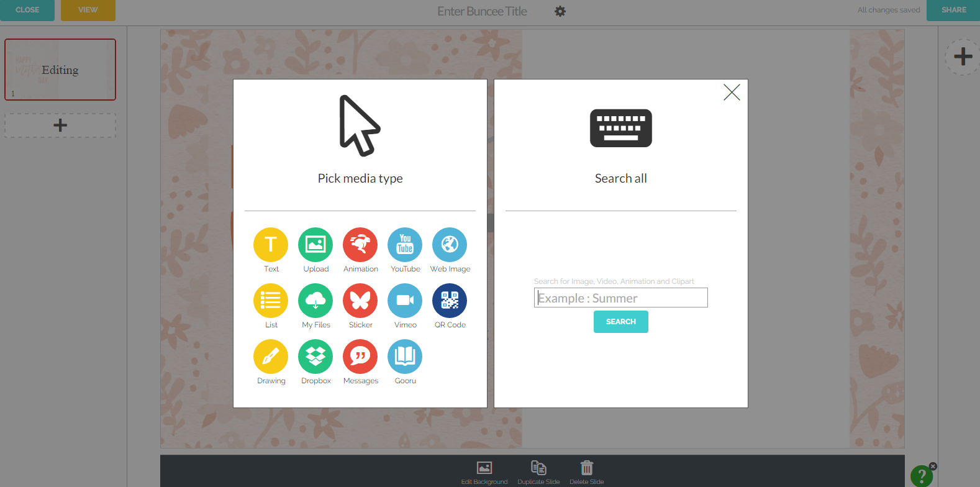Screen dimensions: 980x487
Task: Focus the Example : Summer search field
Action: (x=621, y=298)
